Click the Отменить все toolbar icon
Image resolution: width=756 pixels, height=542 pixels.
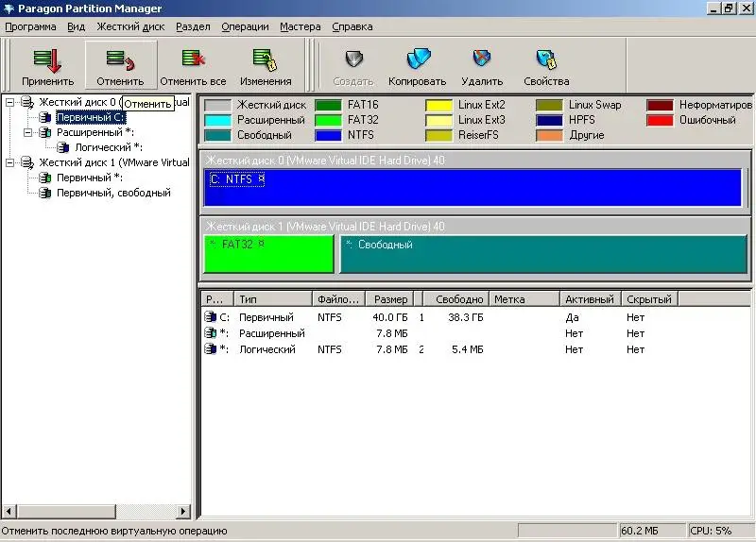[193, 59]
